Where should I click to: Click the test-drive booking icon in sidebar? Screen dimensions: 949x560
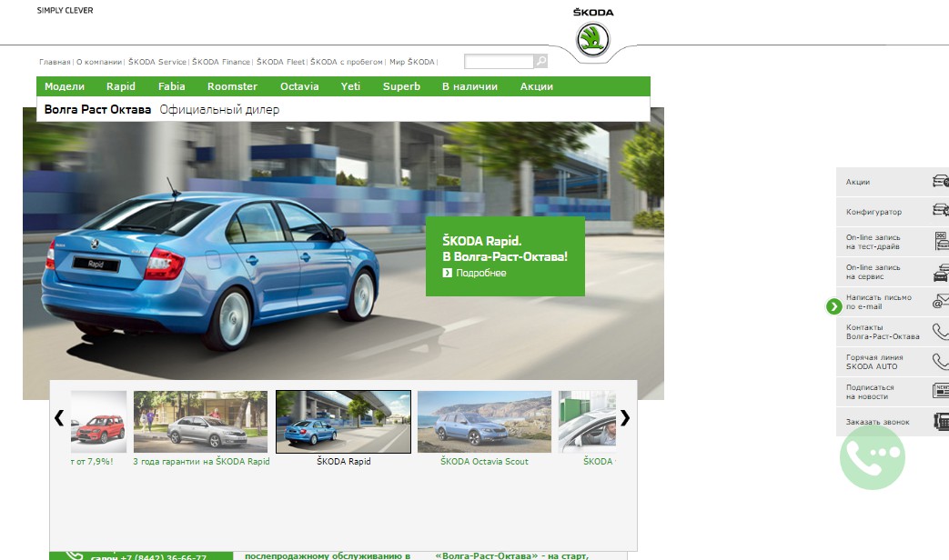click(942, 241)
